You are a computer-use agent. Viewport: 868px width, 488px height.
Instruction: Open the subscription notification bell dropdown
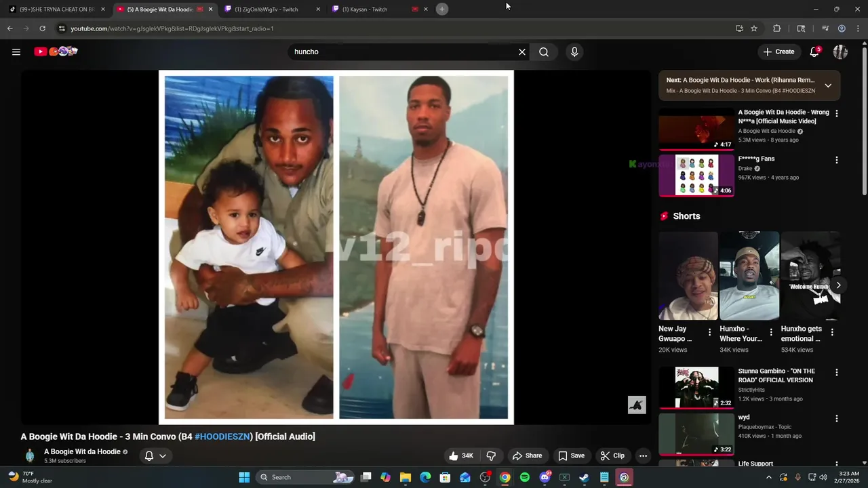155,455
